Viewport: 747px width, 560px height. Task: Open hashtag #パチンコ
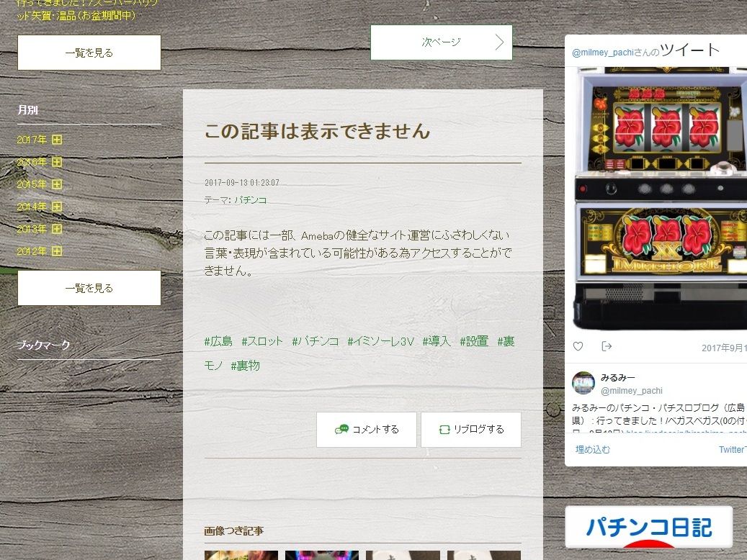[x=316, y=341]
